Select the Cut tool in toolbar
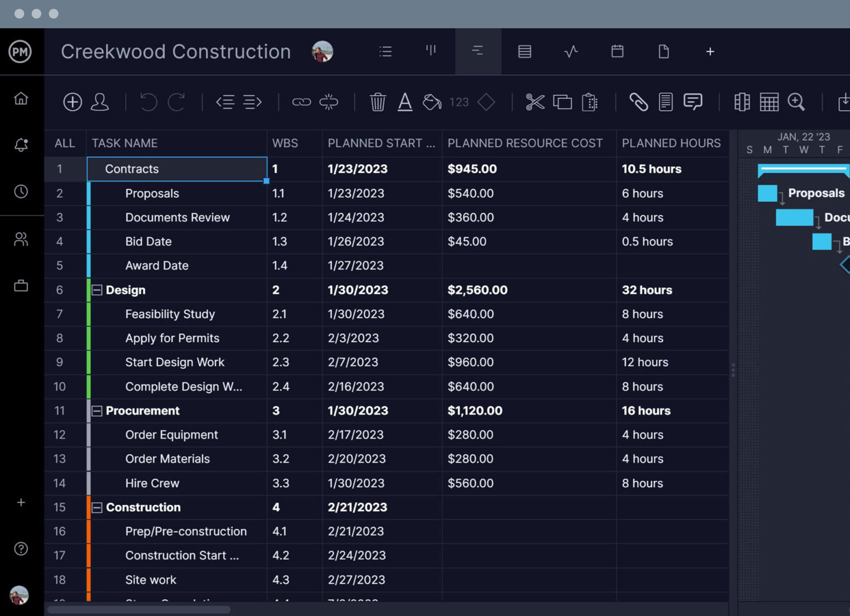Viewport: 850px width, 616px height. (x=536, y=103)
